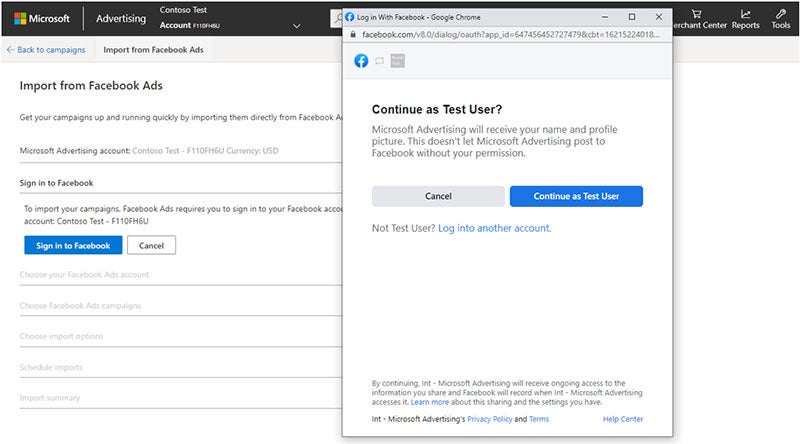The height and width of the screenshot is (444, 800).
Task: Expand the Choose Facebook Ads campaigns step
Action: point(80,306)
